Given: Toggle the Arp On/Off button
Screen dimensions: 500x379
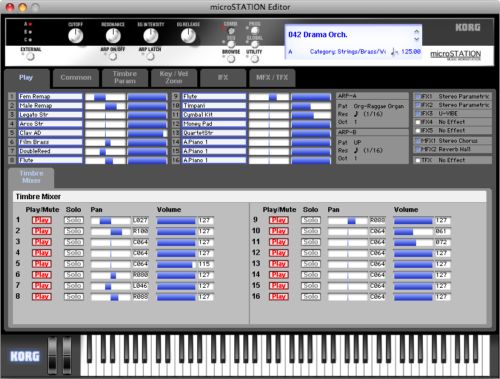Looking at the screenshot, I should [113, 57].
